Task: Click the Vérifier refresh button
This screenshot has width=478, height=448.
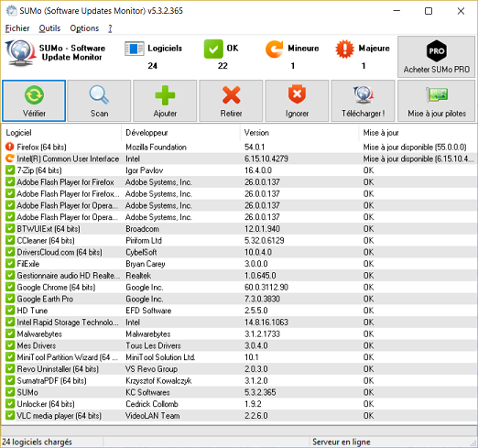Action: 34,101
